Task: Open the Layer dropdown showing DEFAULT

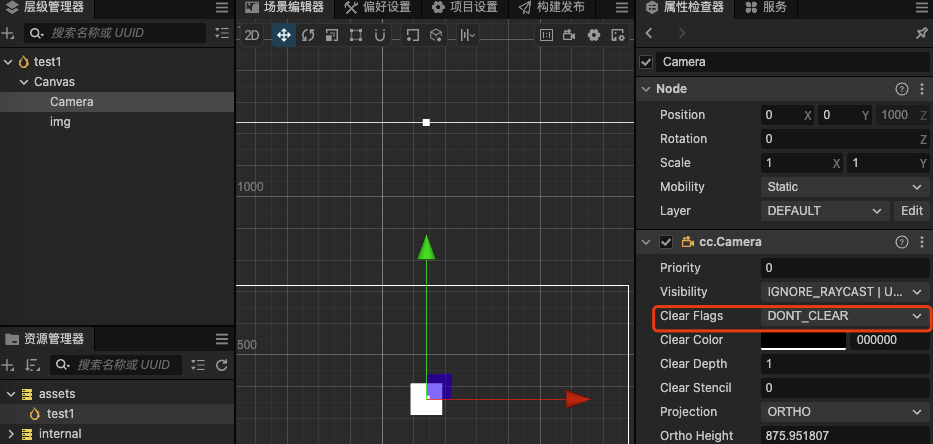Action: 824,211
